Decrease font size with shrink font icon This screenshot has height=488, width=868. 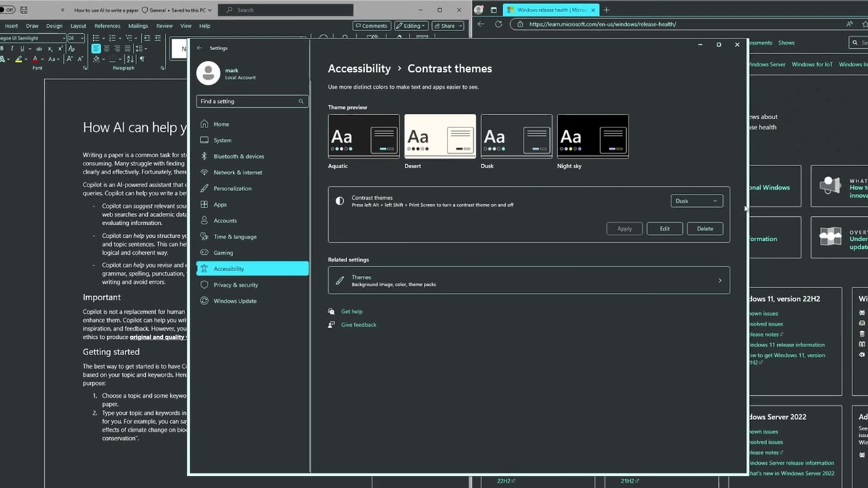pyautogui.click(x=81, y=59)
